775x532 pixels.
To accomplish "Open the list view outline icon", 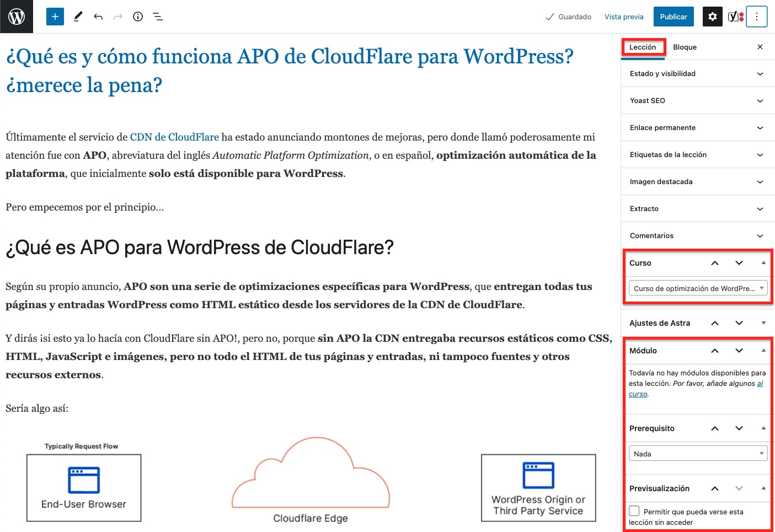I will [x=158, y=17].
